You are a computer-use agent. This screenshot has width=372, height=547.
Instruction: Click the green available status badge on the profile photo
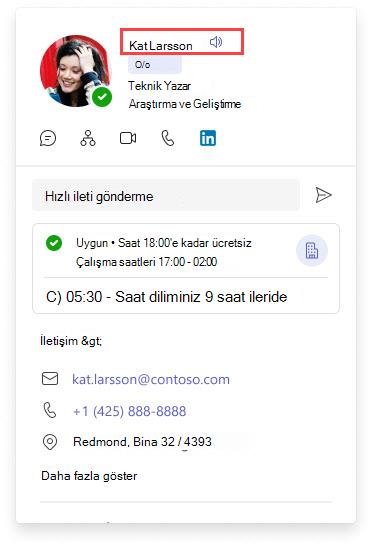coord(102,97)
